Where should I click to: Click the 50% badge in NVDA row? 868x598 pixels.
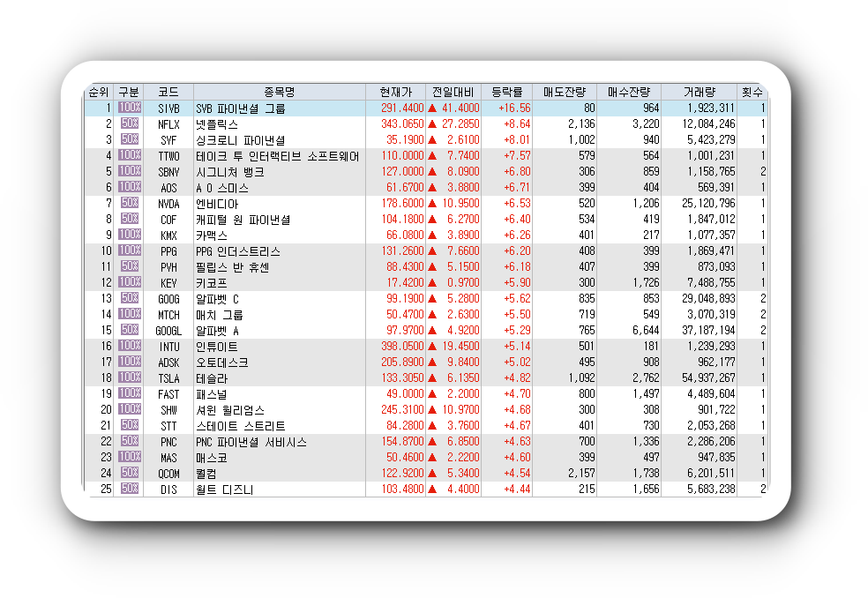pyautogui.click(x=130, y=203)
